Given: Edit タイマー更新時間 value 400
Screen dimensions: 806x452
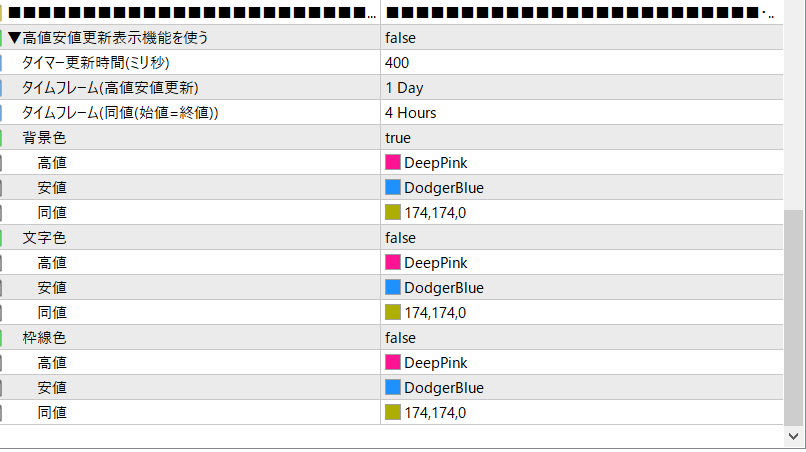Looking at the screenshot, I should pos(580,63).
